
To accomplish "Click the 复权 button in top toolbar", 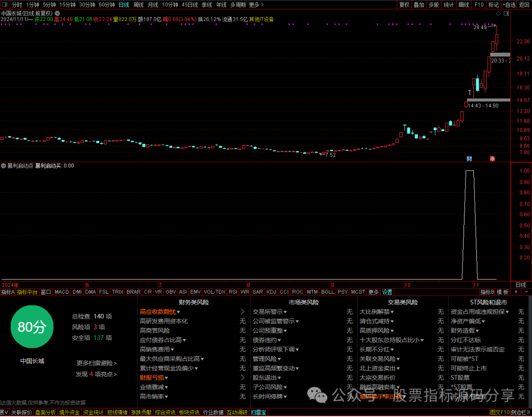I will 404,5.
